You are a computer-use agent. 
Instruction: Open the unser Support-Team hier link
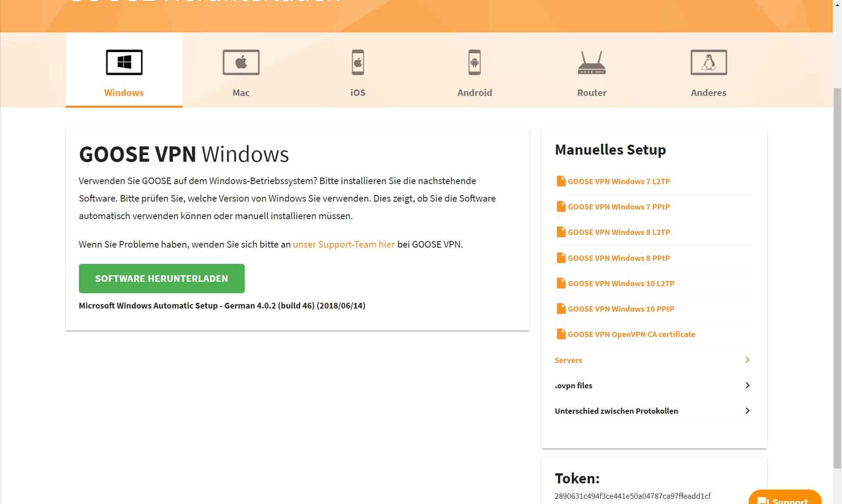(x=344, y=244)
